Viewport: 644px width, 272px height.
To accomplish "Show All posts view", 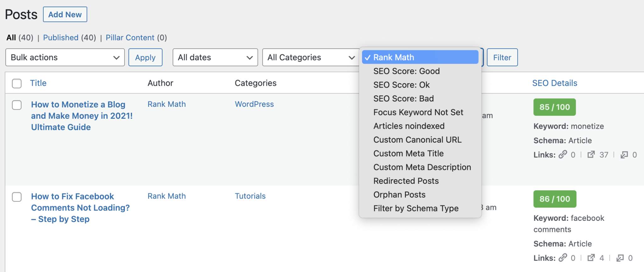I will pos(11,38).
